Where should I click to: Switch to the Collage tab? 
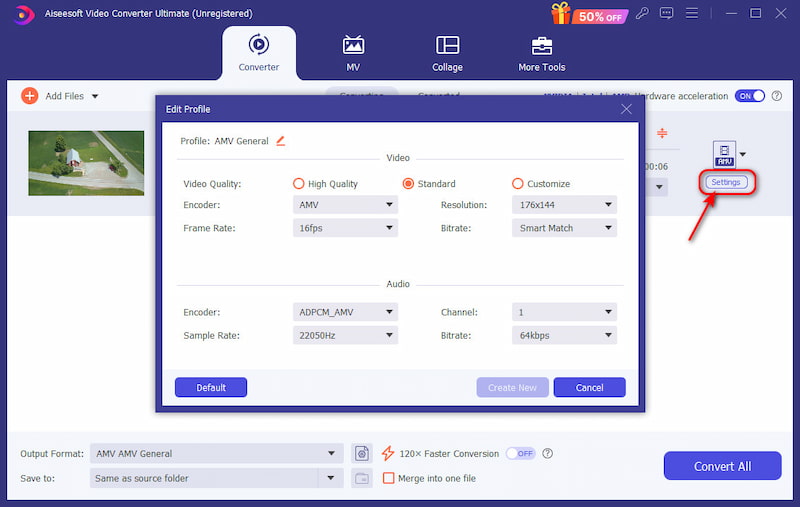click(x=447, y=53)
